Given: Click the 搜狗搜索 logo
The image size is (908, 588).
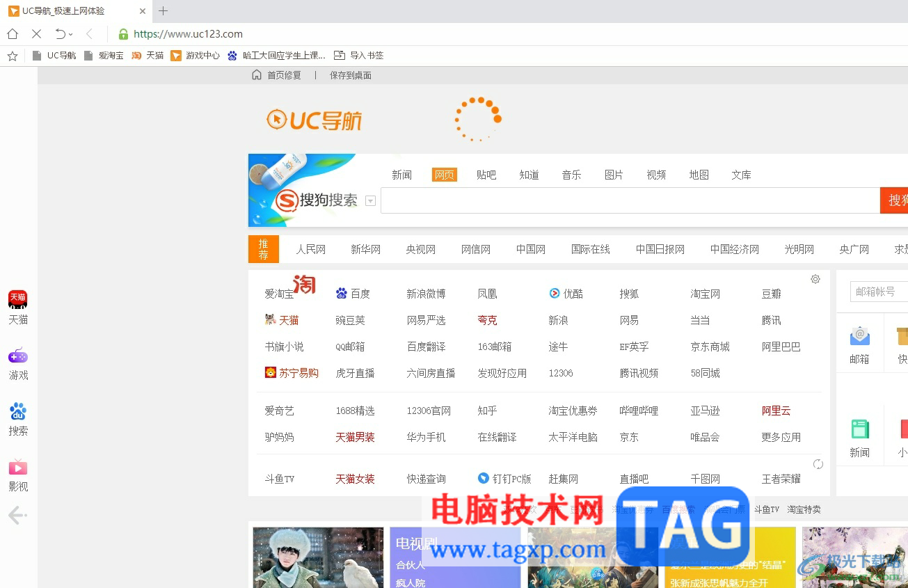Looking at the screenshot, I should [x=317, y=200].
